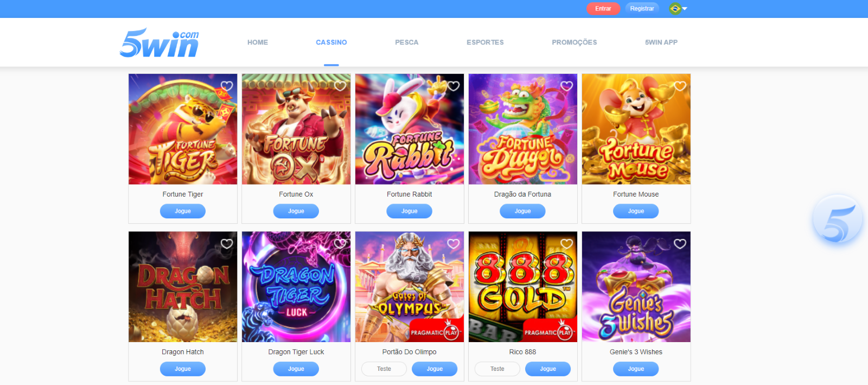Click the Registrar button
Image resolution: width=868 pixels, height=385 pixels.
(x=642, y=9)
